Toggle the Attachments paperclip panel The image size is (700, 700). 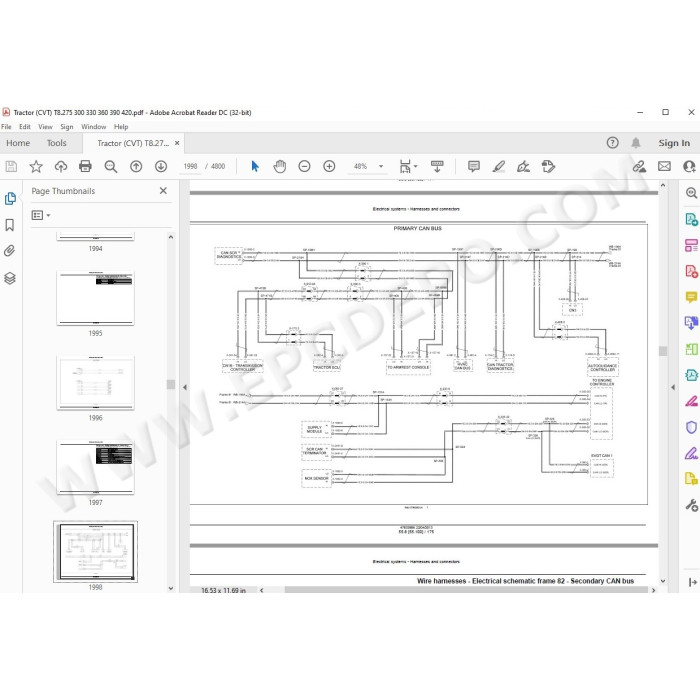(10, 251)
